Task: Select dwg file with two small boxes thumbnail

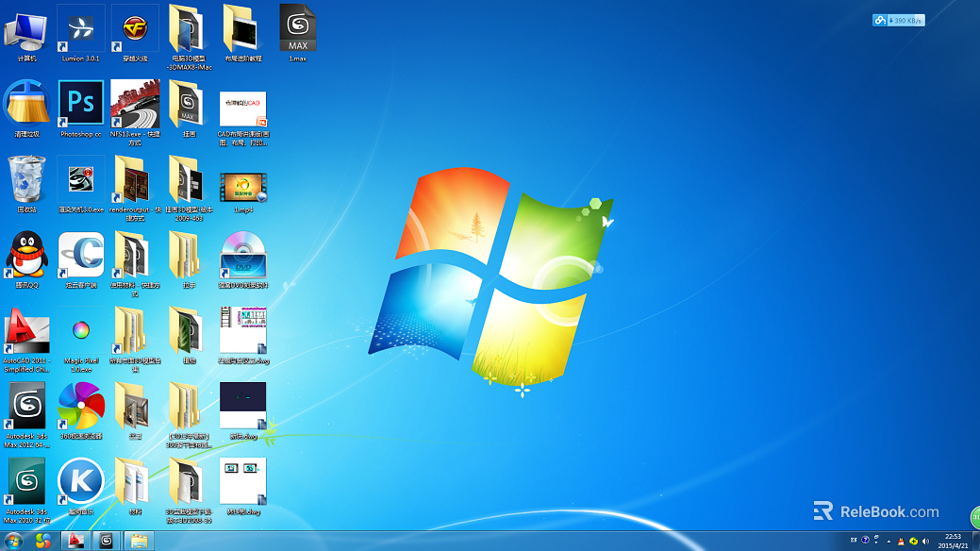Action: [243, 486]
